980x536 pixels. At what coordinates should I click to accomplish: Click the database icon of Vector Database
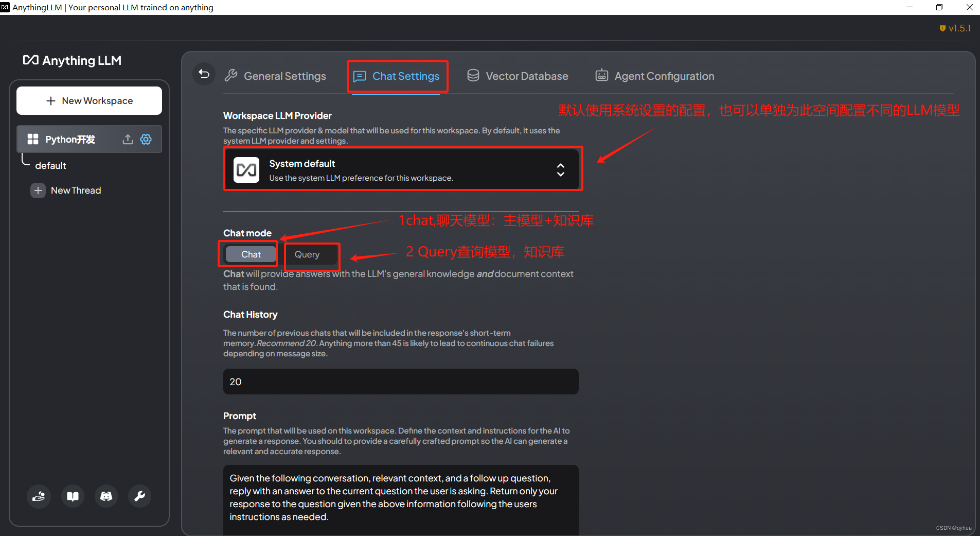(473, 76)
